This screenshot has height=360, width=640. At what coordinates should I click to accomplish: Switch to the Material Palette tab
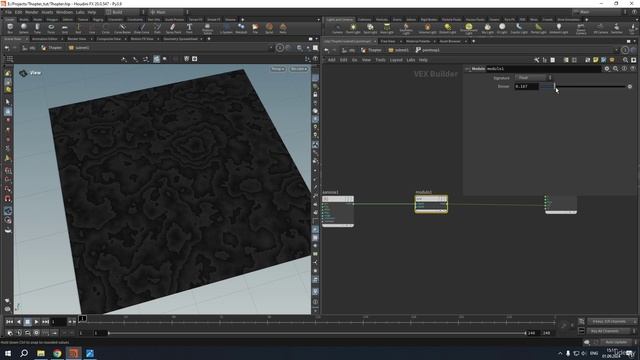point(418,41)
